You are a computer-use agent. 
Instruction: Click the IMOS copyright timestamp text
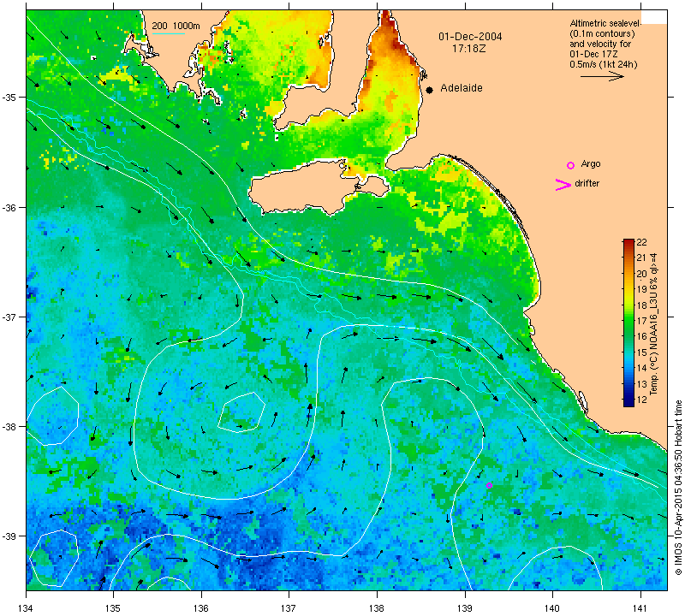[678, 487]
